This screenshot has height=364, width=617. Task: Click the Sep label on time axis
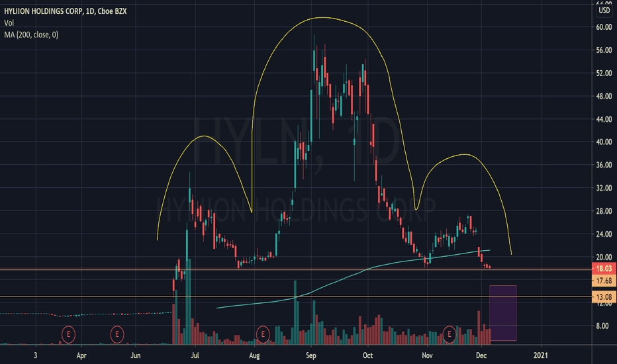[311, 356]
